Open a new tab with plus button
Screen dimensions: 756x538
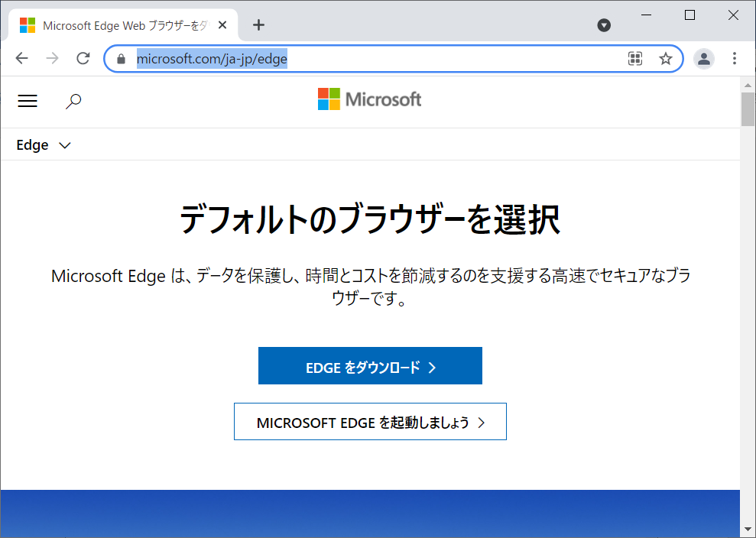pyautogui.click(x=258, y=25)
